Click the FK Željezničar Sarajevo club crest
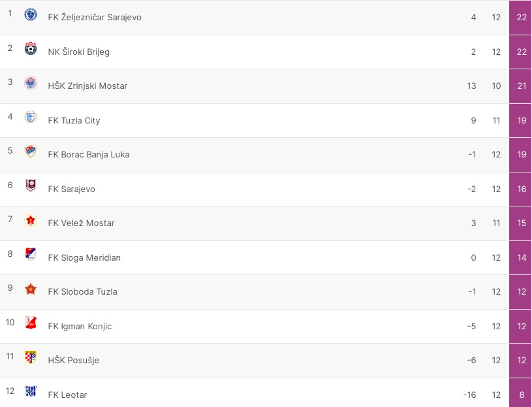This screenshot has height=407, width=532. pos(31,14)
